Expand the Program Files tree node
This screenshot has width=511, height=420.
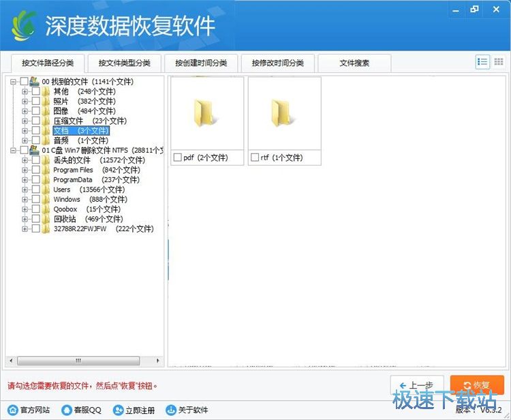pyautogui.click(x=25, y=170)
